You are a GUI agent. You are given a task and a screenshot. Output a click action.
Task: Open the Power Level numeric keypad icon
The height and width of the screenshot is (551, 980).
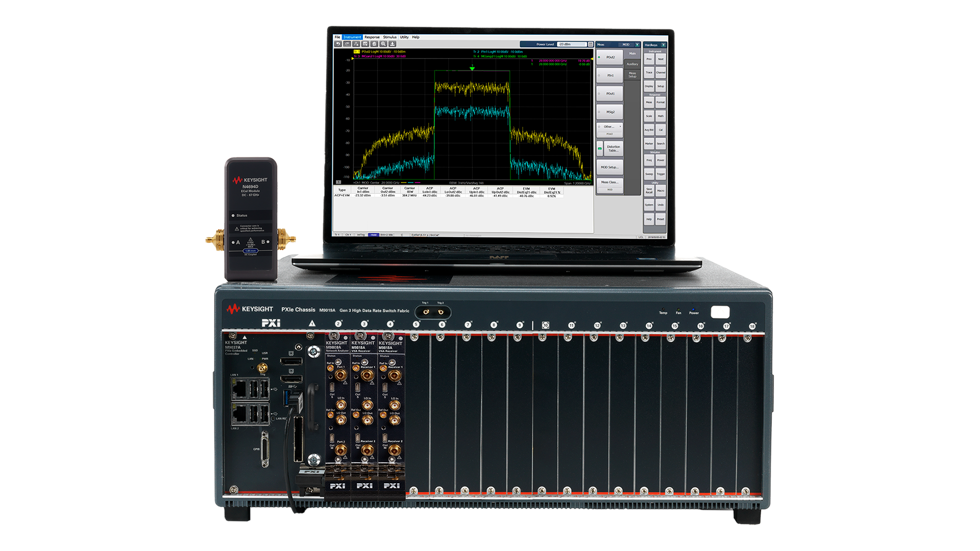(x=591, y=44)
